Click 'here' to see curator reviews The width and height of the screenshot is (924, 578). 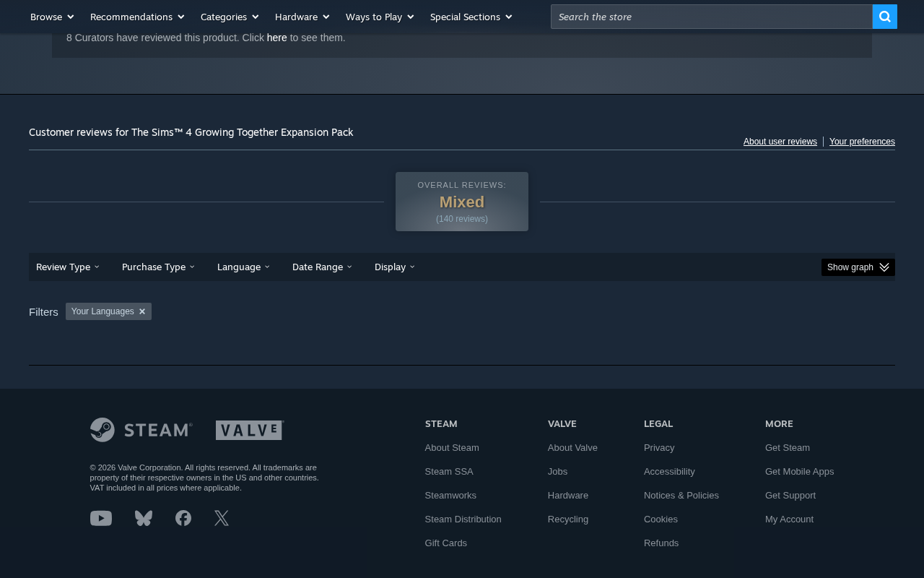pos(277,38)
